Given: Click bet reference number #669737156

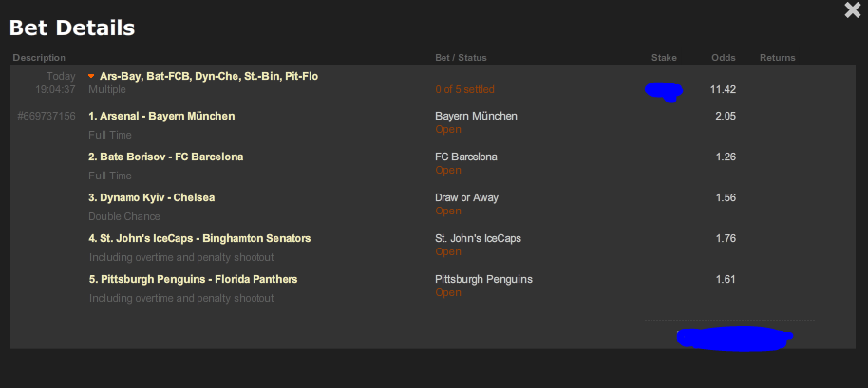Looking at the screenshot, I should (47, 116).
